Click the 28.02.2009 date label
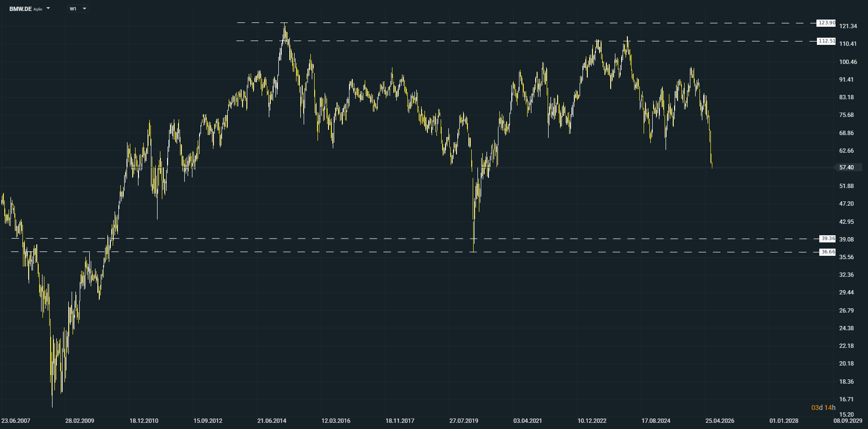Screen dimensions: 868x429 80,421
